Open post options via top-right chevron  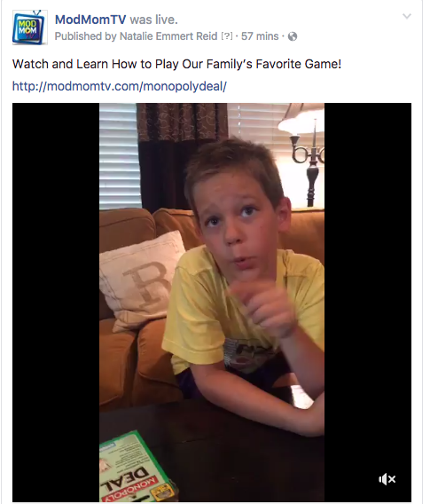pyautogui.click(x=407, y=16)
